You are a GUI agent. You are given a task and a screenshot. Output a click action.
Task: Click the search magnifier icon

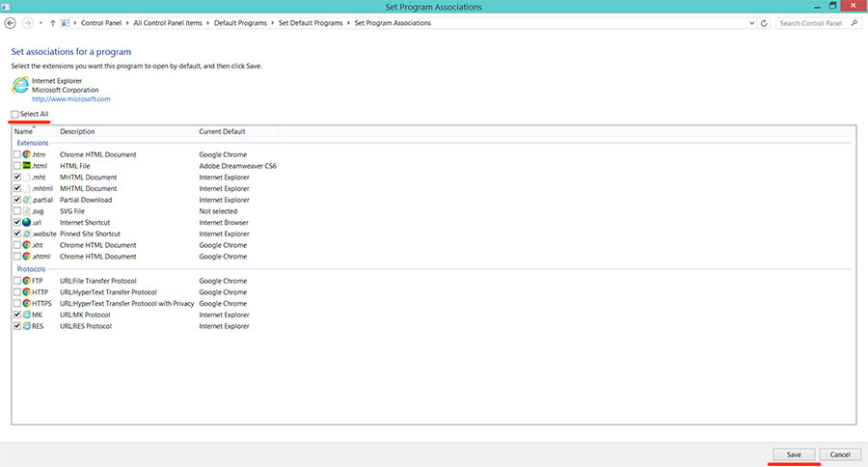(x=854, y=23)
